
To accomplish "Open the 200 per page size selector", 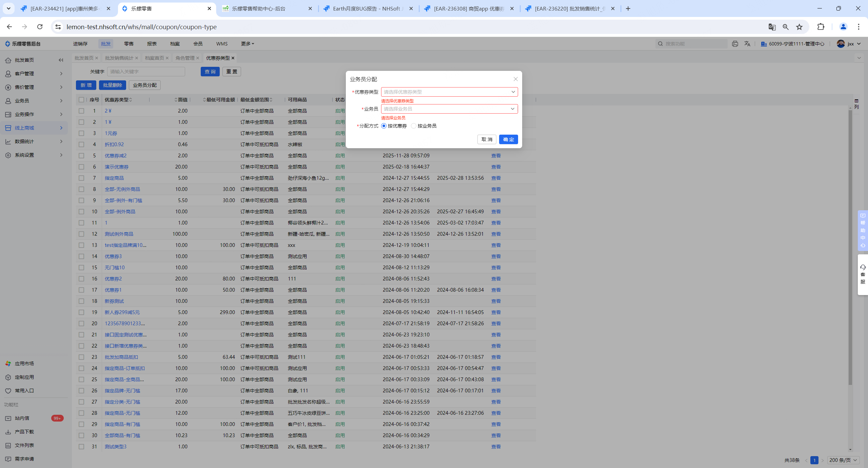I will tap(843, 460).
